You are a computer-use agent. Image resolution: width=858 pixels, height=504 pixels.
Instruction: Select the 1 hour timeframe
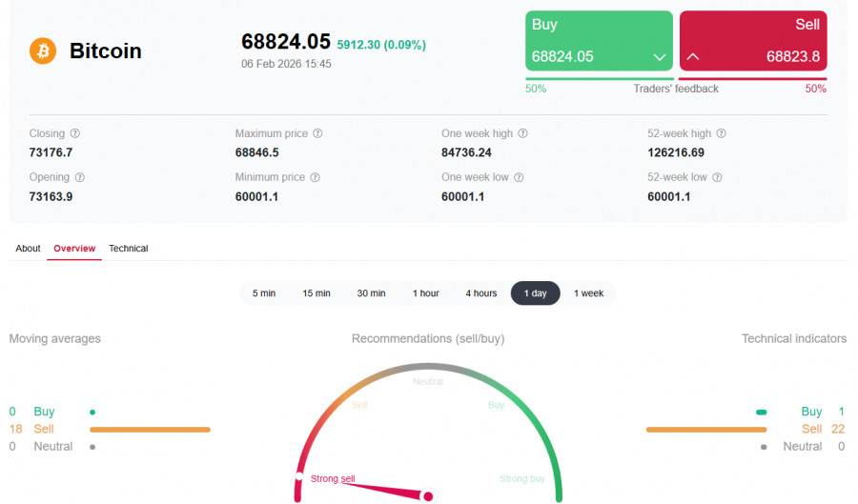[x=426, y=293]
